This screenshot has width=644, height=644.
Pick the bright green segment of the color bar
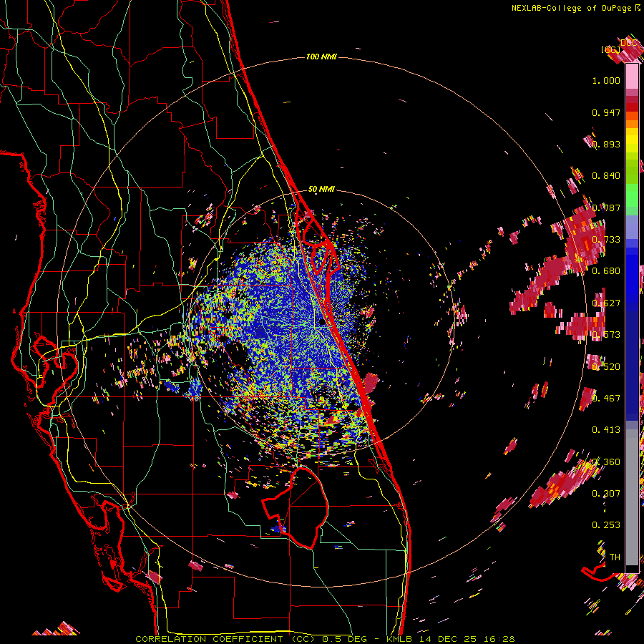point(632,195)
